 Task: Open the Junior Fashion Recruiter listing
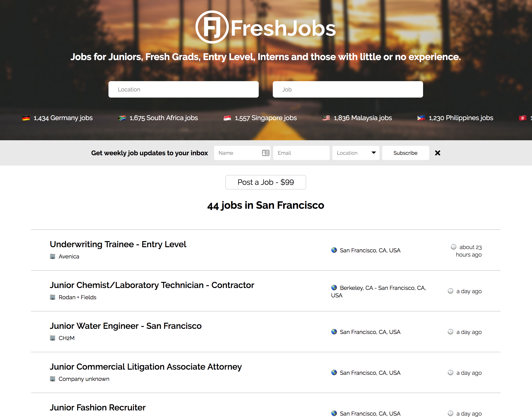[x=97, y=407]
